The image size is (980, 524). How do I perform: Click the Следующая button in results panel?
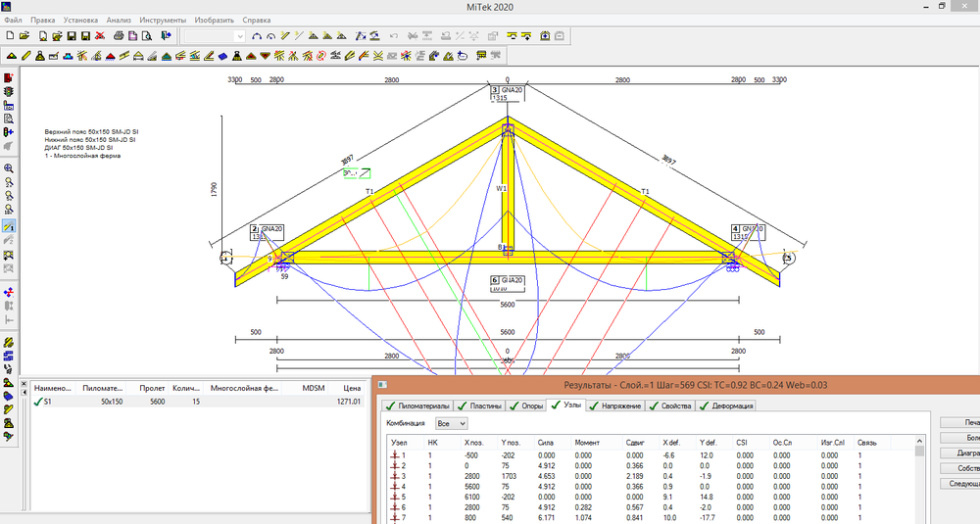tap(960, 484)
